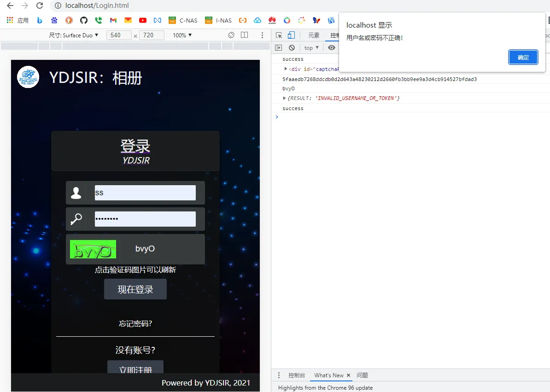Reload the page with the refresh icon
The image size is (550, 392).
point(40,6)
